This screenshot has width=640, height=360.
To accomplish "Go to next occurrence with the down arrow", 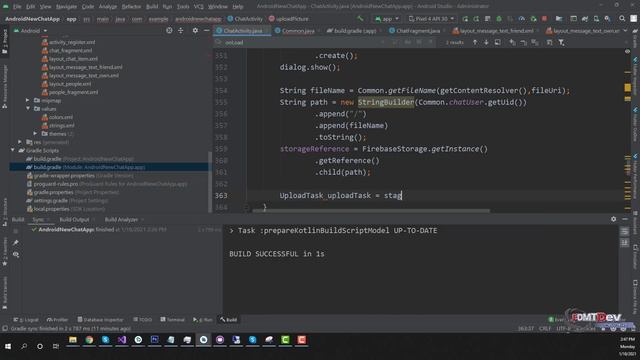I will pyautogui.click(x=486, y=42).
